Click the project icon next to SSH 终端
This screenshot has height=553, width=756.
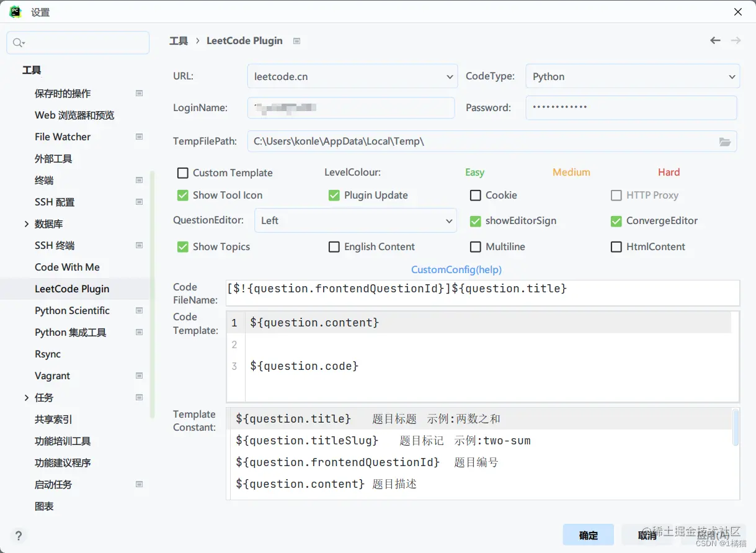tap(139, 245)
